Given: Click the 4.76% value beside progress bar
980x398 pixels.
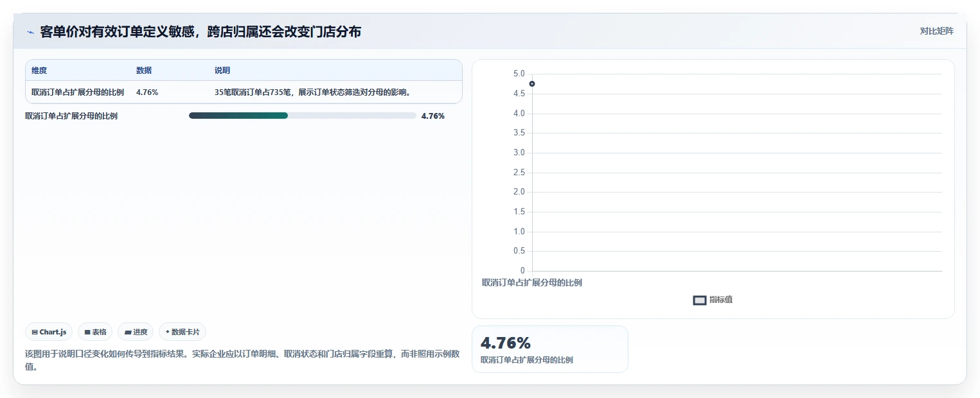Looking at the screenshot, I should pos(433,116).
